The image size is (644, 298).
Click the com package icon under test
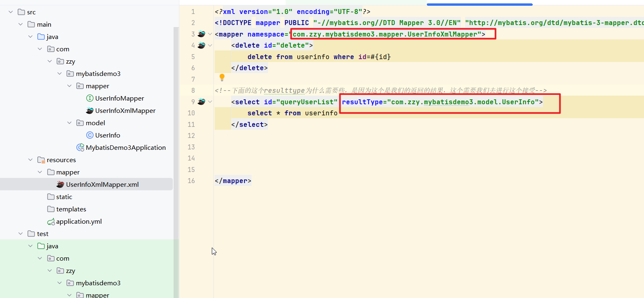(x=51, y=258)
